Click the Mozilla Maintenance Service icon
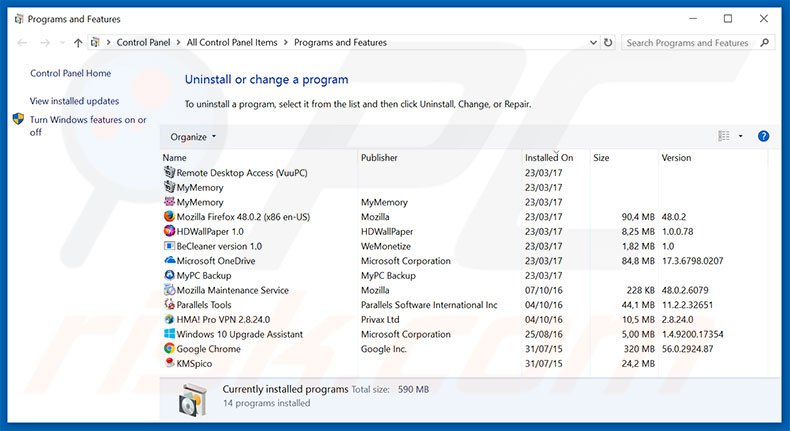This screenshot has width=790, height=431. 169,290
